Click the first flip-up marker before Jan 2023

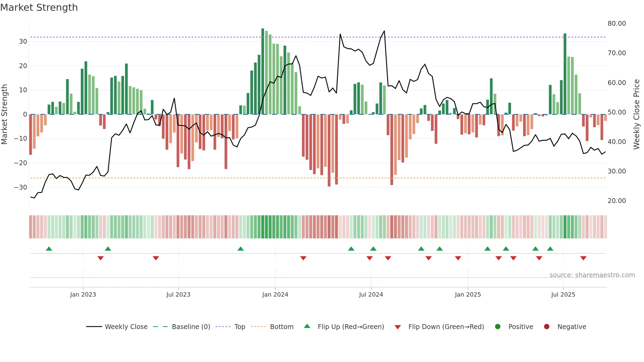point(49,249)
